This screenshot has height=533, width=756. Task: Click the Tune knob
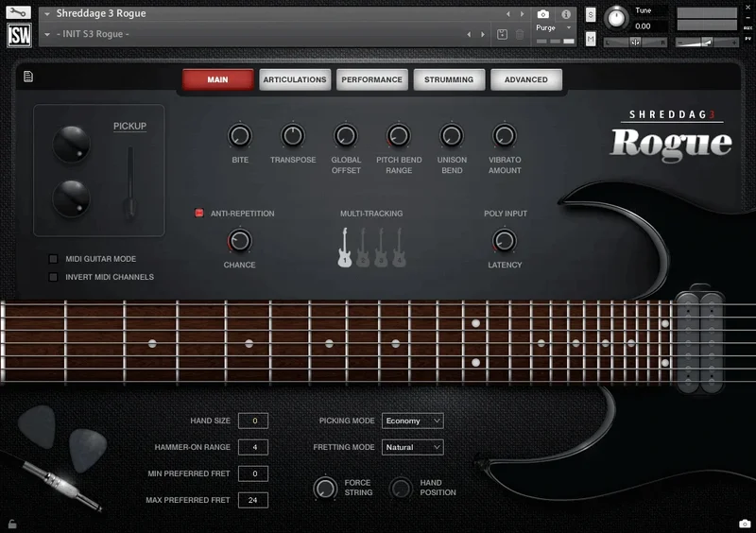pyautogui.click(x=616, y=18)
